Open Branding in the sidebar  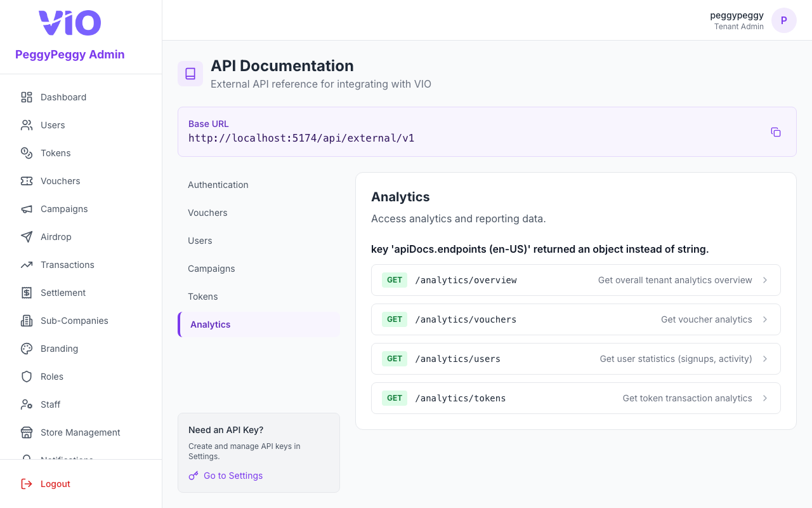coord(81,349)
